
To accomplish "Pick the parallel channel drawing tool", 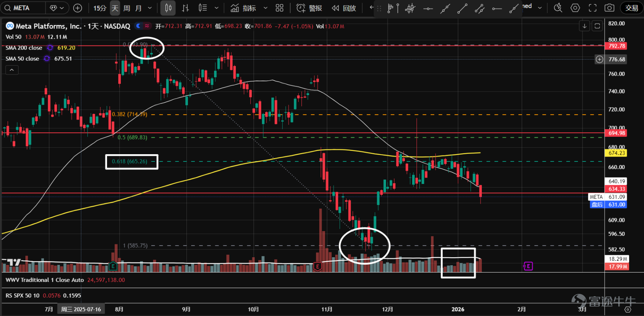I will (x=479, y=8).
